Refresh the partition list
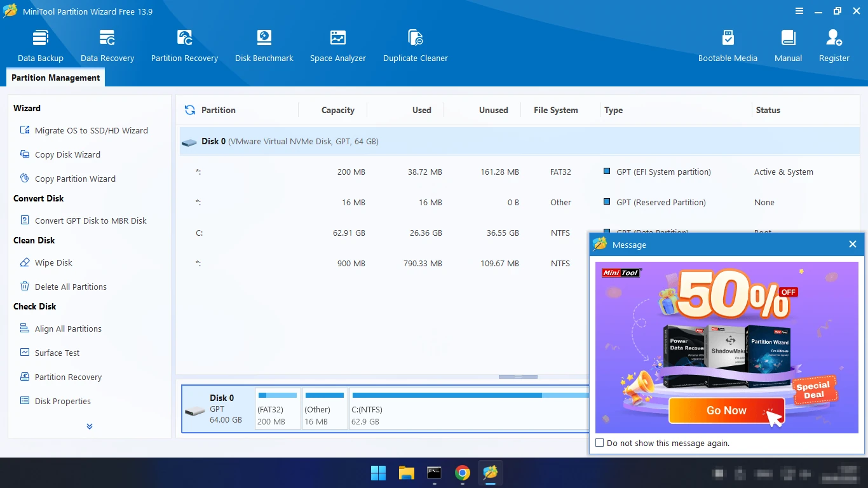This screenshot has width=868, height=488. click(189, 110)
